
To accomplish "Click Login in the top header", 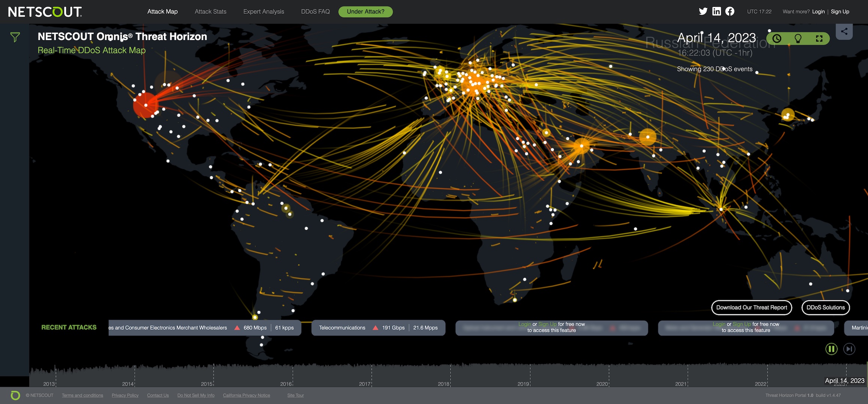I will coord(819,12).
